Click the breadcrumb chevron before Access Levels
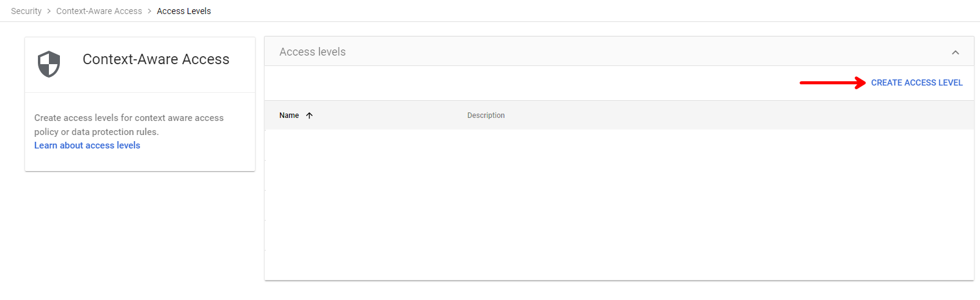 tap(149, 11)
